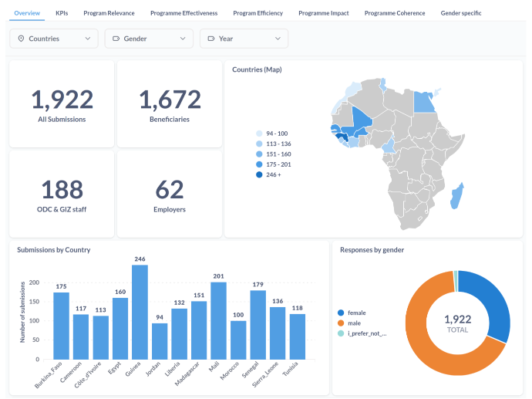
Task: Expand the Countries dropdown chevron
Action: click(88, 39)
